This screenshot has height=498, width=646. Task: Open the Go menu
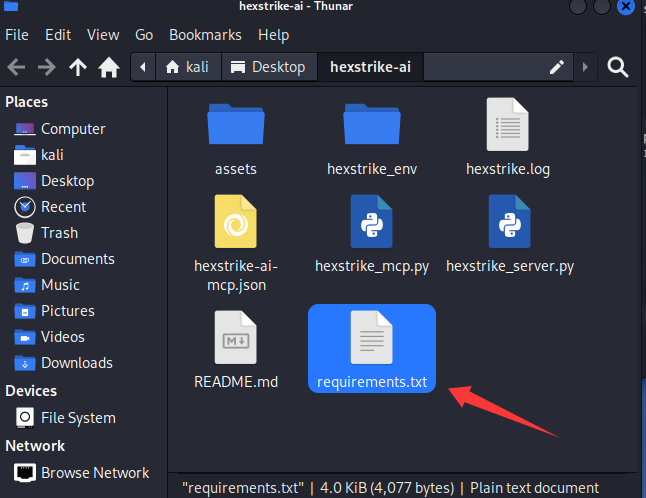pos(144,35)
